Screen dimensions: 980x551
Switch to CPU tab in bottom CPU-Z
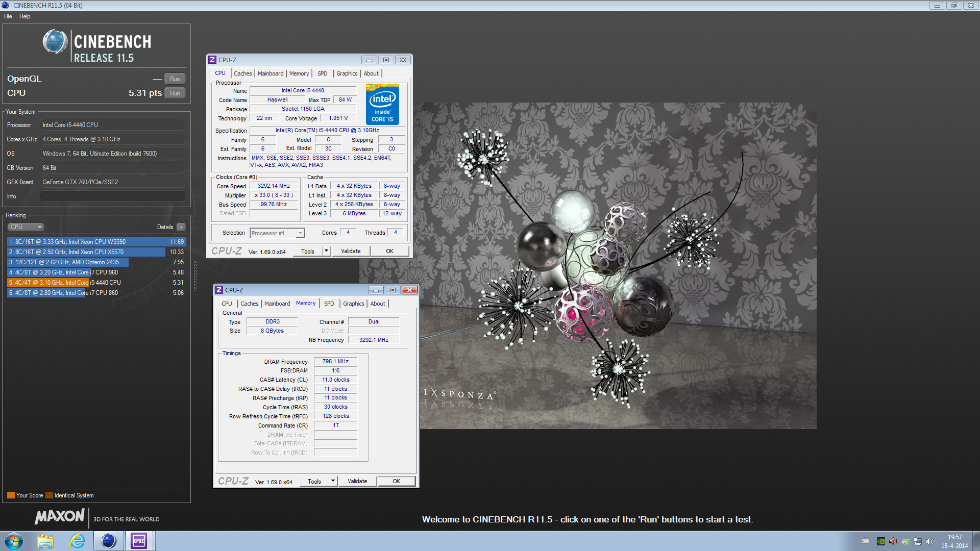click(227, 304)
